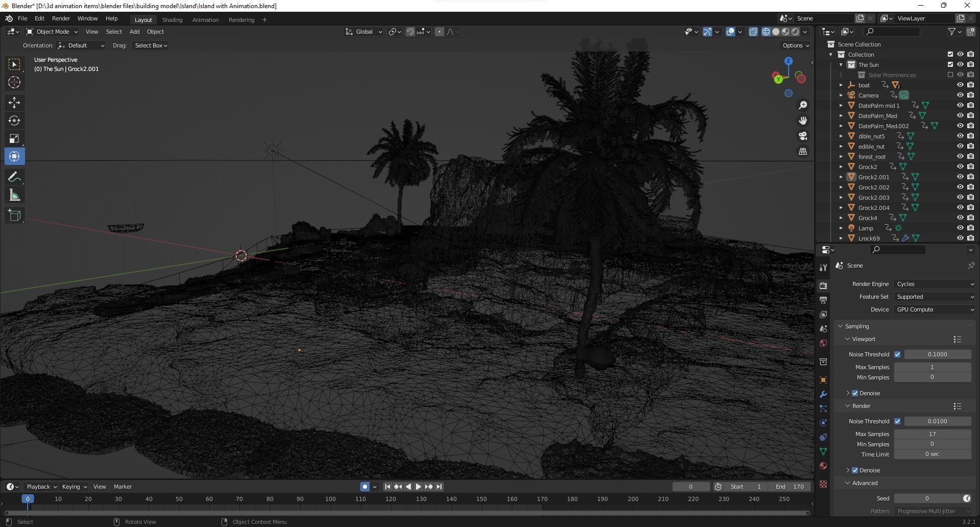980x527 pixels.
Task: Open the Device dropdown
Action: click(935, 309)
